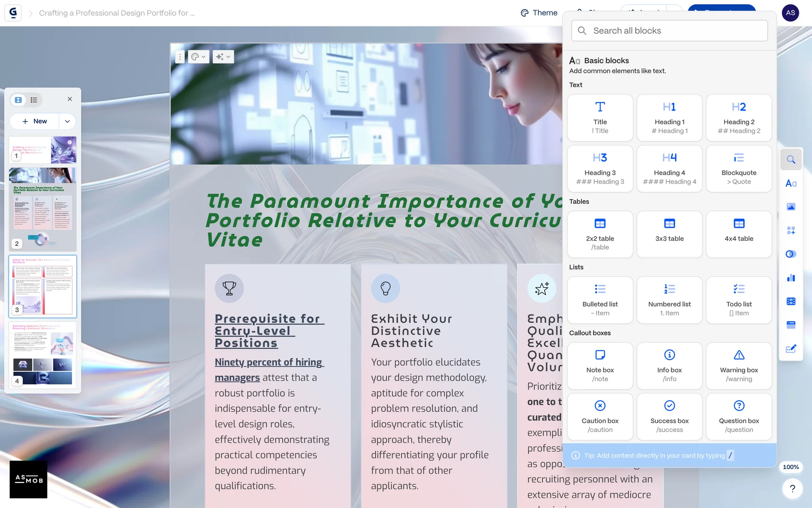Click the Search all blocks field
This screenshot has width=812, height=508.
tap(669, 30)
